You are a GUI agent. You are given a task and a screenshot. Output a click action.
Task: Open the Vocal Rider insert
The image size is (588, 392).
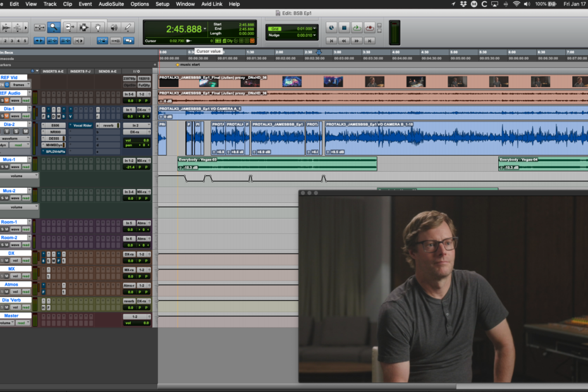(82, 125)
